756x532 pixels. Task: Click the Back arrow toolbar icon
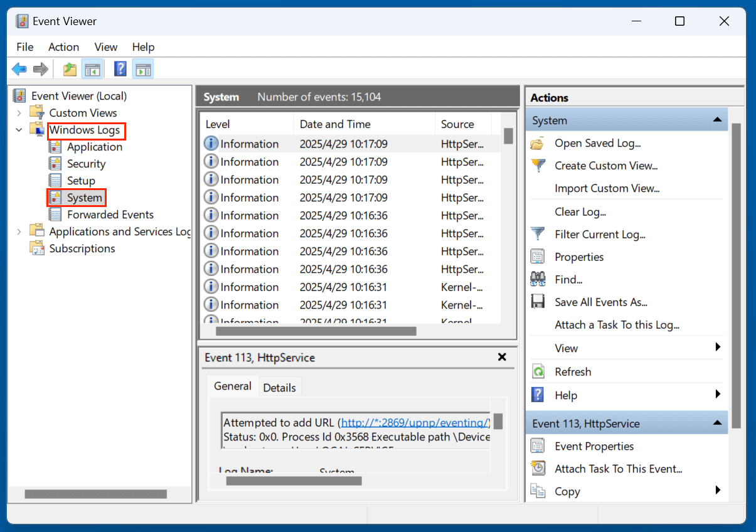pos(19,69)
